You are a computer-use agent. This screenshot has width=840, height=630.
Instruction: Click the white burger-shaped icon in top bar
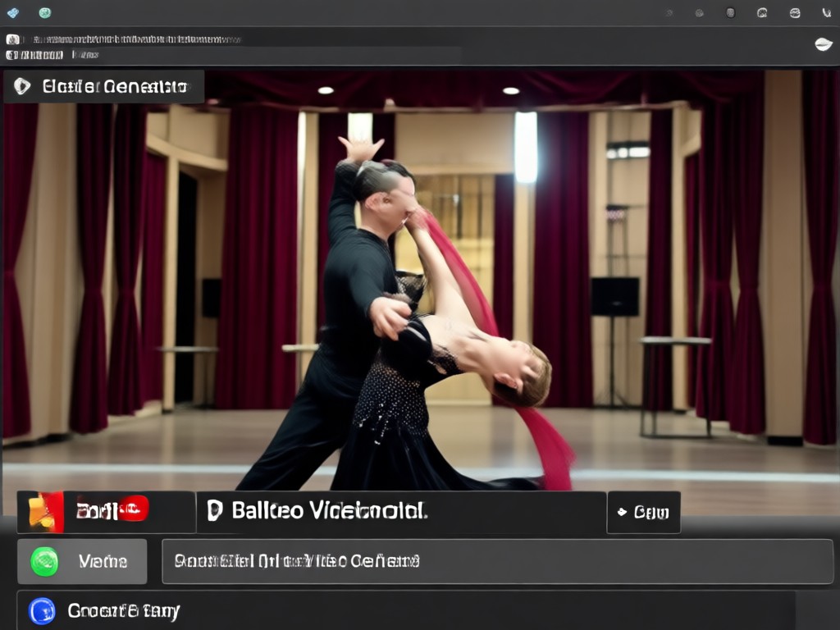click(x=795, y=13)
